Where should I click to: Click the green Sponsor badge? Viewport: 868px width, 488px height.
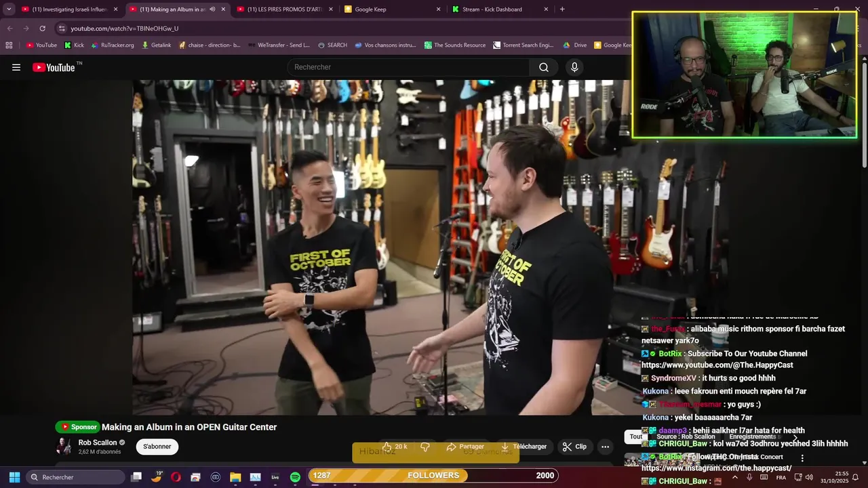[77, 427]
